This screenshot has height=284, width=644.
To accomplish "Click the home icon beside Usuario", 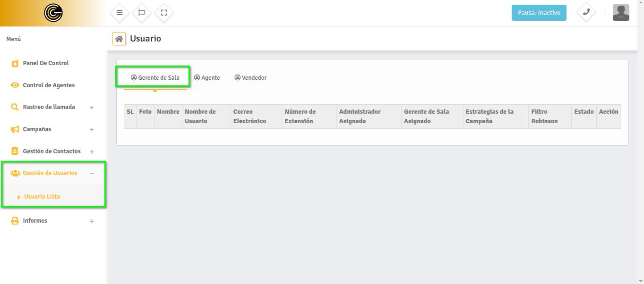I will tap(119, 39).
